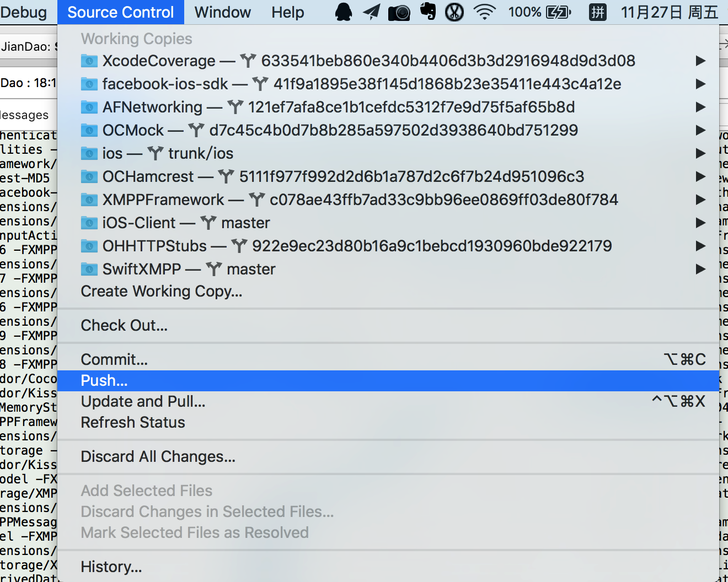Click the circular X icon in the menu bar
This screenshot has width=728, height=582.
[454, 12]
